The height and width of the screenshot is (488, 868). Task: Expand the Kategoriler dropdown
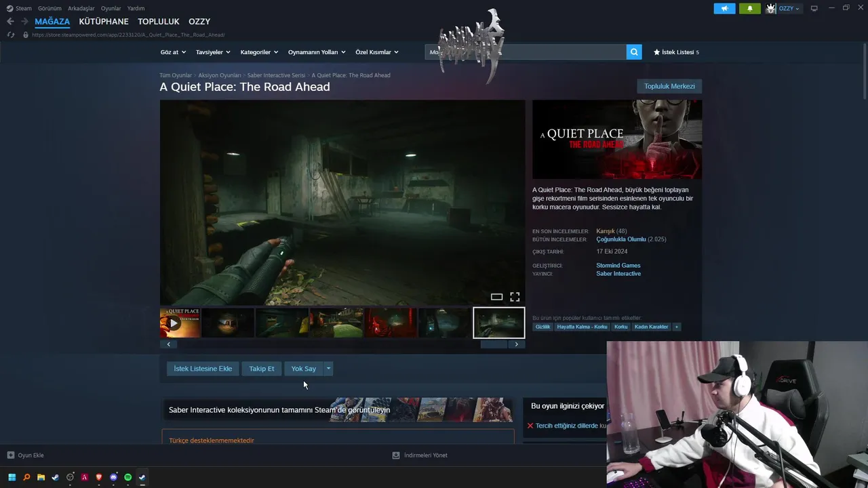click(259, 52)
